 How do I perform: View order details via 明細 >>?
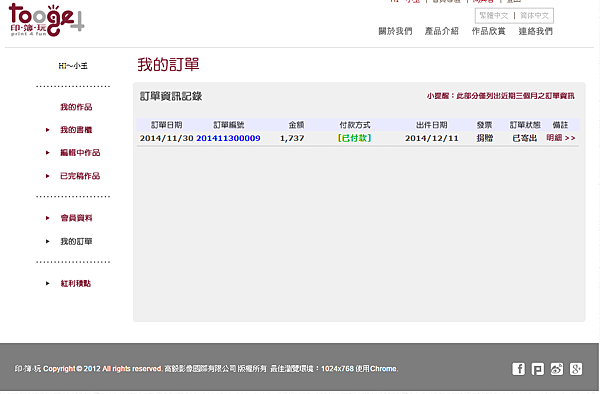pyautogui.click(x=561, y=138)
